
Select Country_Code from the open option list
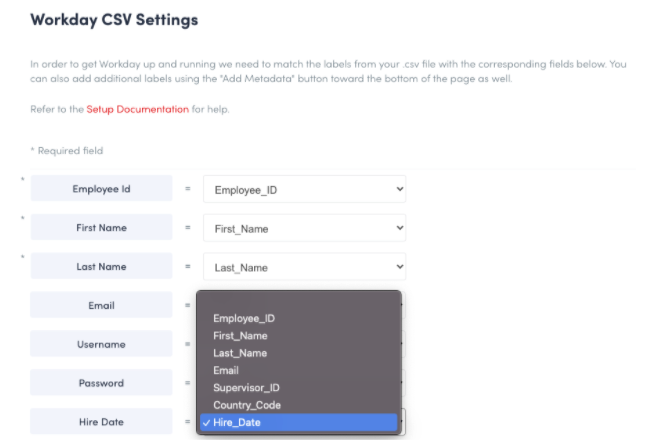coord(247,405)
